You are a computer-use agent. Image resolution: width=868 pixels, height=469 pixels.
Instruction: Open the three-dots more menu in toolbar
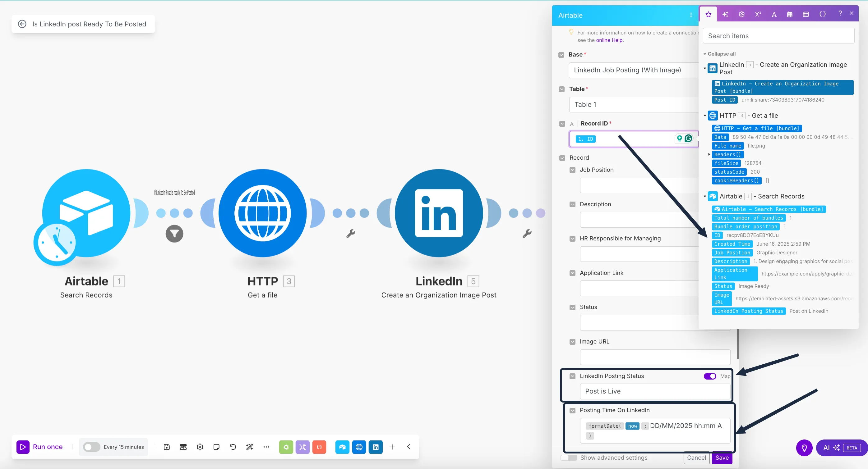click(266, 447)
